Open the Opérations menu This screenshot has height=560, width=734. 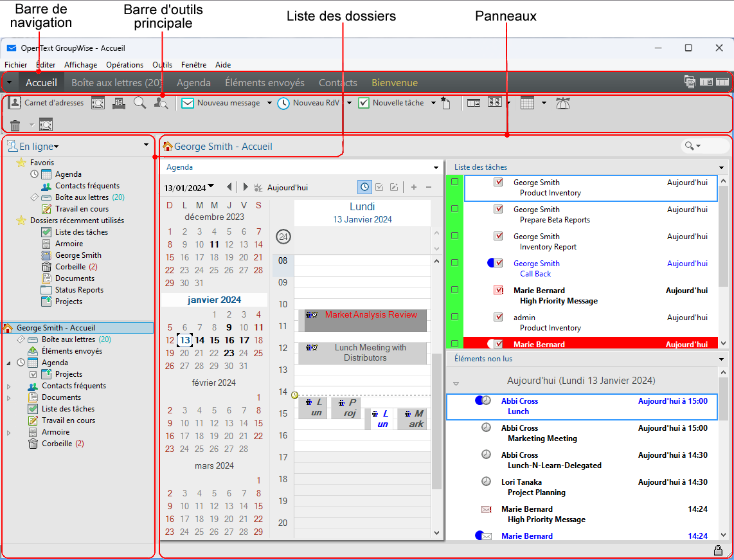(x=125, y=64)
